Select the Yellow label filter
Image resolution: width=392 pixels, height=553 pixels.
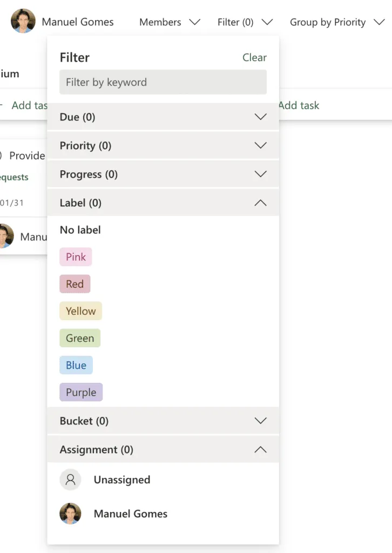pyautogui.click(x=80, y=311)
